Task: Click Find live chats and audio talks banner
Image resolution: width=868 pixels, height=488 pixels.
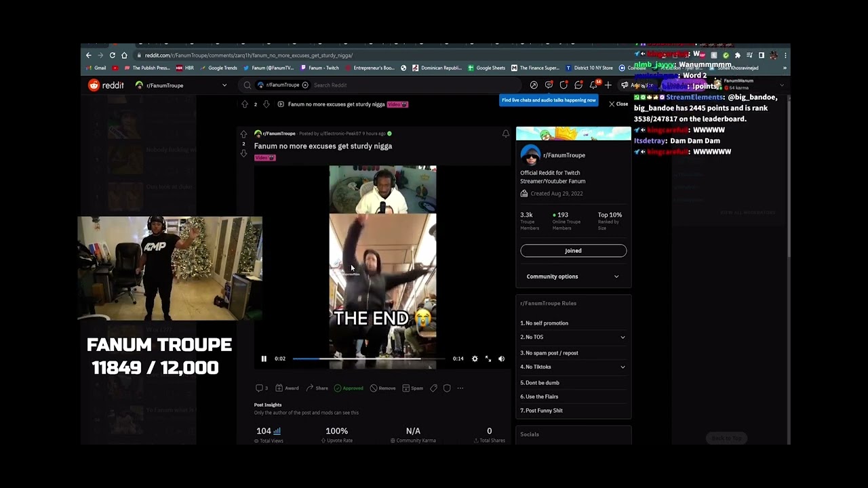Action: pyautogui.click(x=549, y=100)
